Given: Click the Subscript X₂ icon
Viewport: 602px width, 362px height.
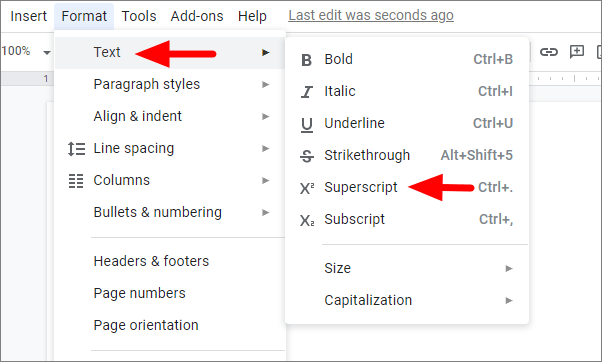Looking at the screenshot, I should coord(307,220).
